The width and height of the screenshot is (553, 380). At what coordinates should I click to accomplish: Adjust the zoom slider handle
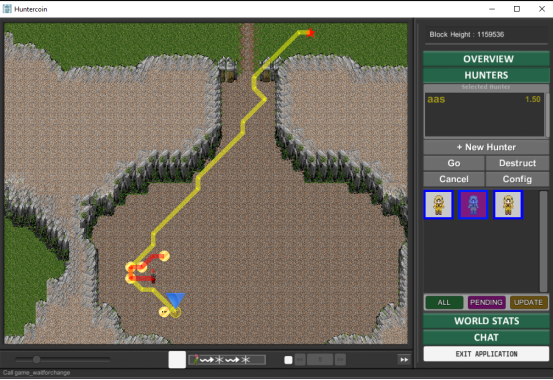(x=36, y=360)
